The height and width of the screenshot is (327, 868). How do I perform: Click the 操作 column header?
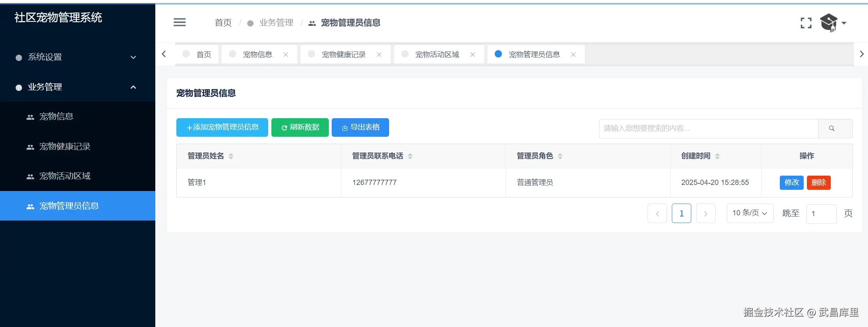click(x=807, y=156)
